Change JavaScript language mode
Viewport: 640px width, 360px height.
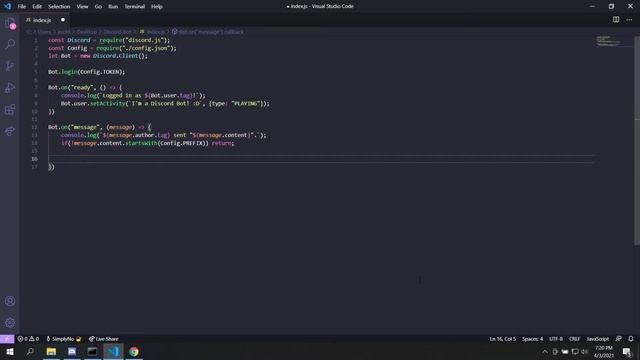coord(598,339)
